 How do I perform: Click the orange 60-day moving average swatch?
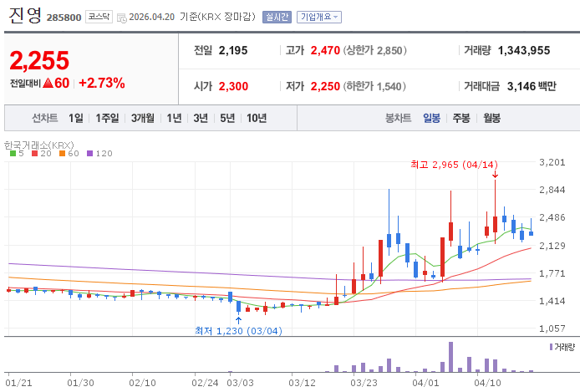click(62, 154)
